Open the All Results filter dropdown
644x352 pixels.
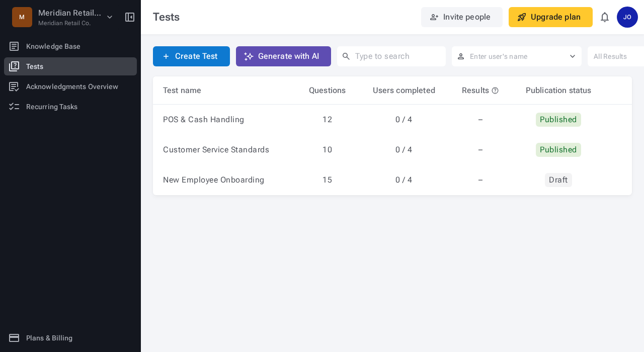click(616, 56)
